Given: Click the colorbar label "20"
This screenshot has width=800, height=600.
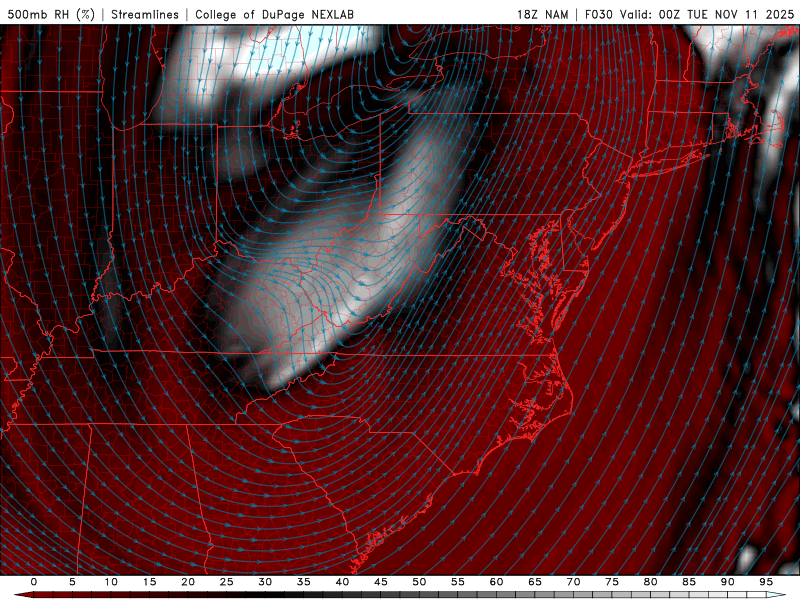Looking at the screenshot, I should [188, 582].
